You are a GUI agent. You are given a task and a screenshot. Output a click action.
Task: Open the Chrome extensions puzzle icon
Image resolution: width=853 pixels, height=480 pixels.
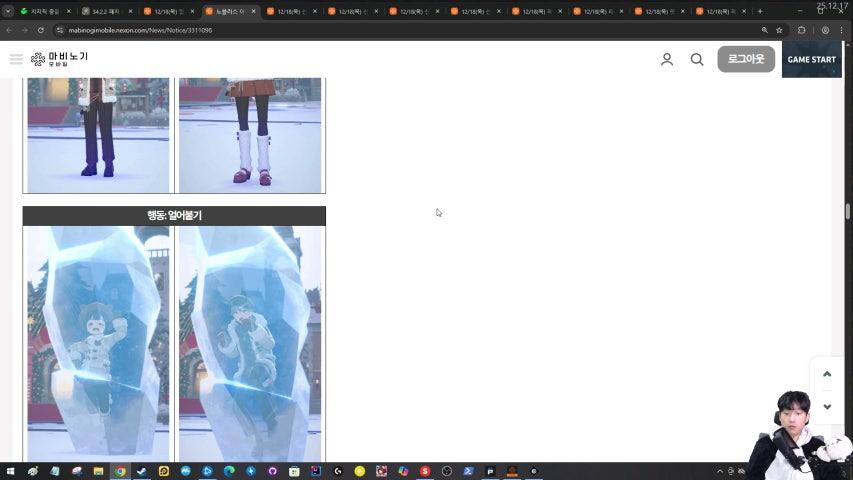[801, 30]
